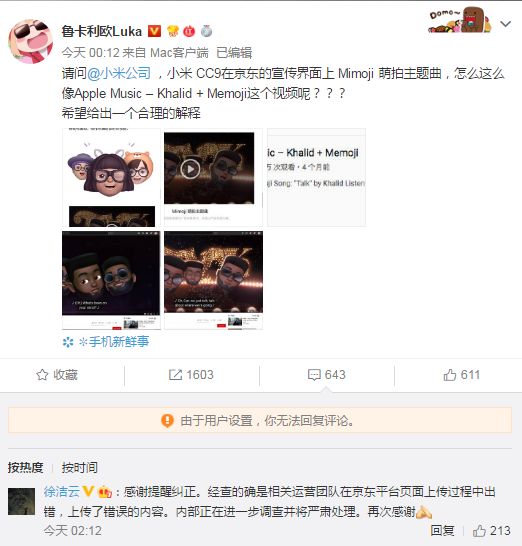Click the Domo sticker decoration at top right
The height and width of the screenshot is (546, 522).
[460, 21]
